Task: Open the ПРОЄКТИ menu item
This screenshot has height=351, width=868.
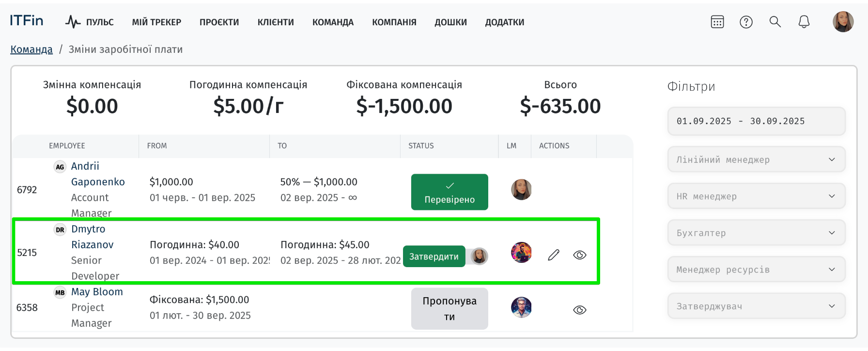Action: (219, 22)
